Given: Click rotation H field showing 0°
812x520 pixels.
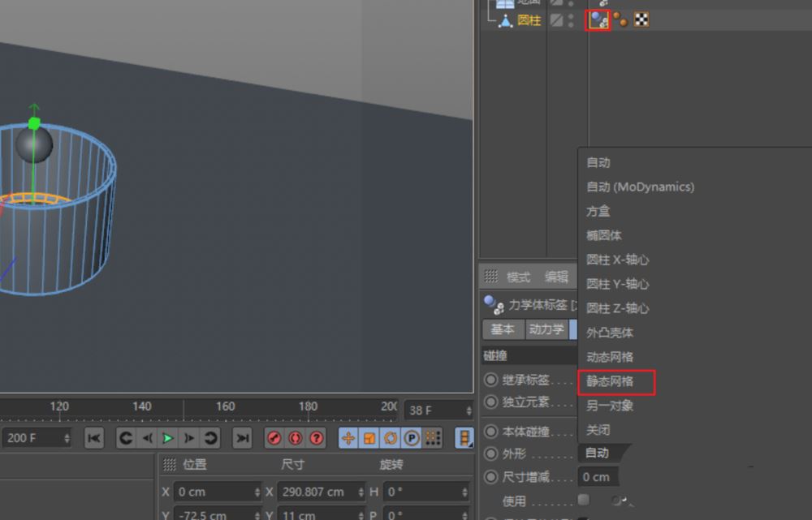Looking at the screenshot, I should 427,492.
